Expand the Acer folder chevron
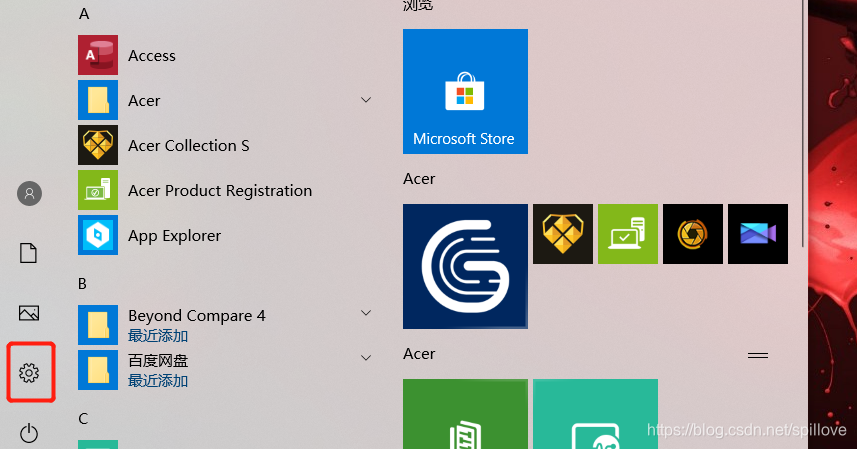The image size is (857, 449). click(366, 100)
